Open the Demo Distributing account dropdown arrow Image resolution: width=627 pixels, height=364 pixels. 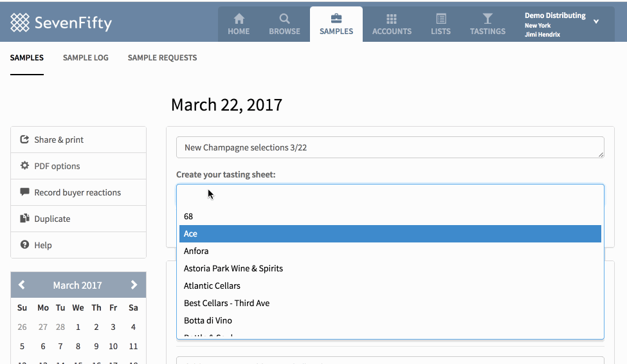point(595,22)
